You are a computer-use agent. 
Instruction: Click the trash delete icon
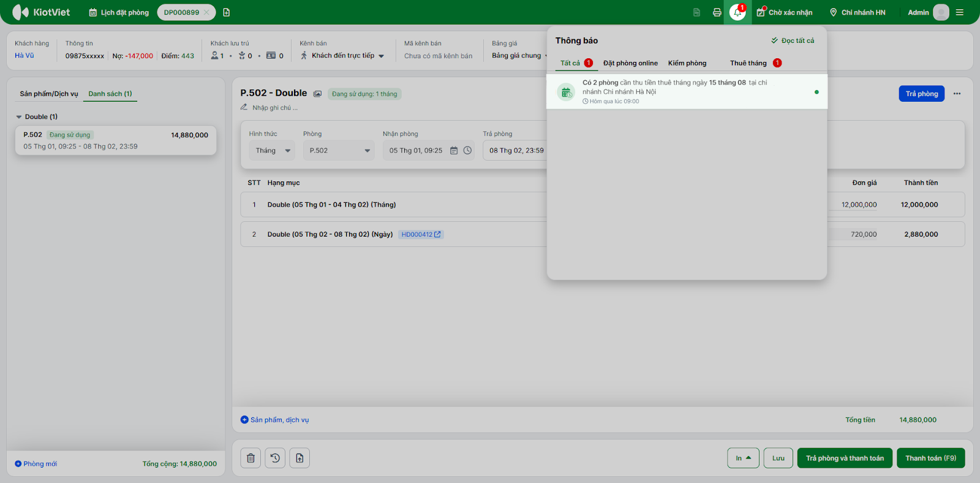(x=251, y=458)
